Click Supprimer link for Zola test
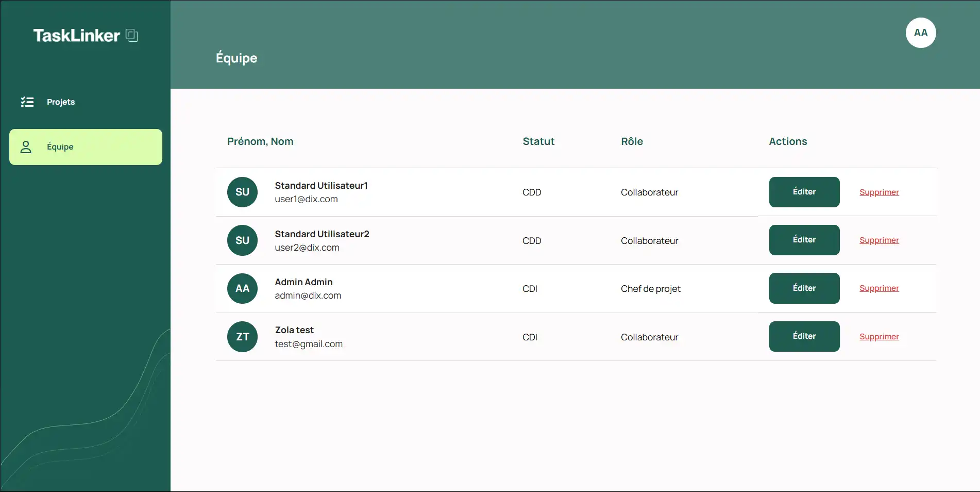This screenshot has height=492, width=980. point(879,337)
